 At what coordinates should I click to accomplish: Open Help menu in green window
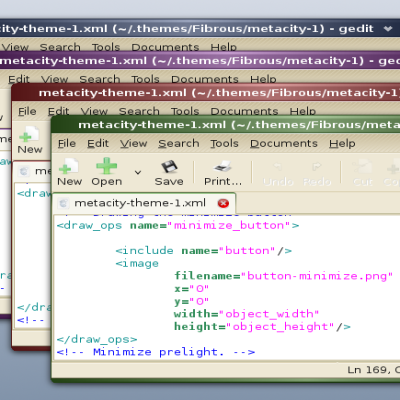click(x=342, y=143)
